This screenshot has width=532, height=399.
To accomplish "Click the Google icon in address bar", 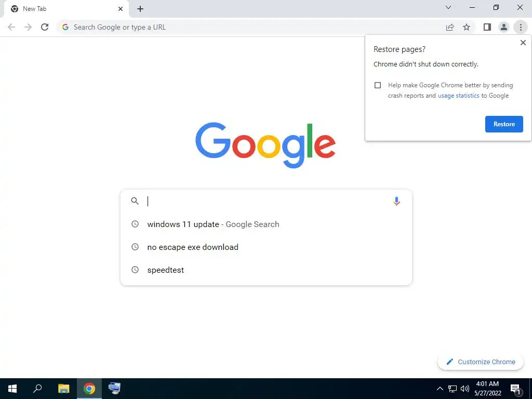I will [x=65, y=27].
